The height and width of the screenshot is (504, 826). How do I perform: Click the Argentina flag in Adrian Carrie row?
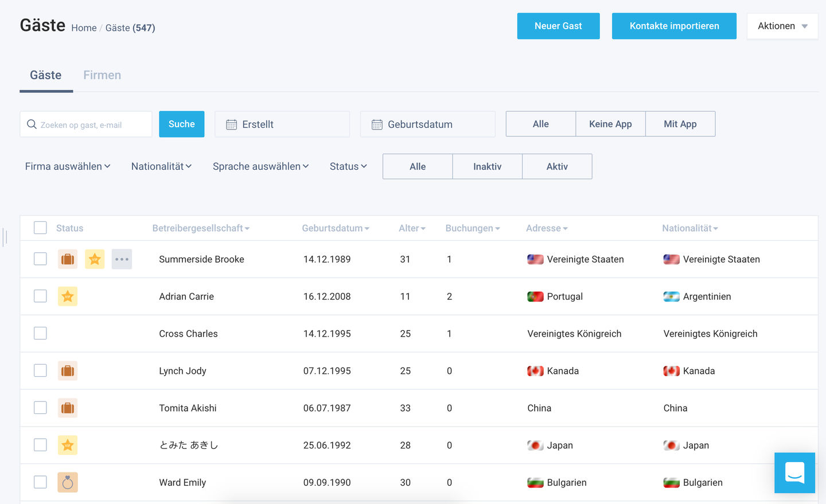(671, 296)
